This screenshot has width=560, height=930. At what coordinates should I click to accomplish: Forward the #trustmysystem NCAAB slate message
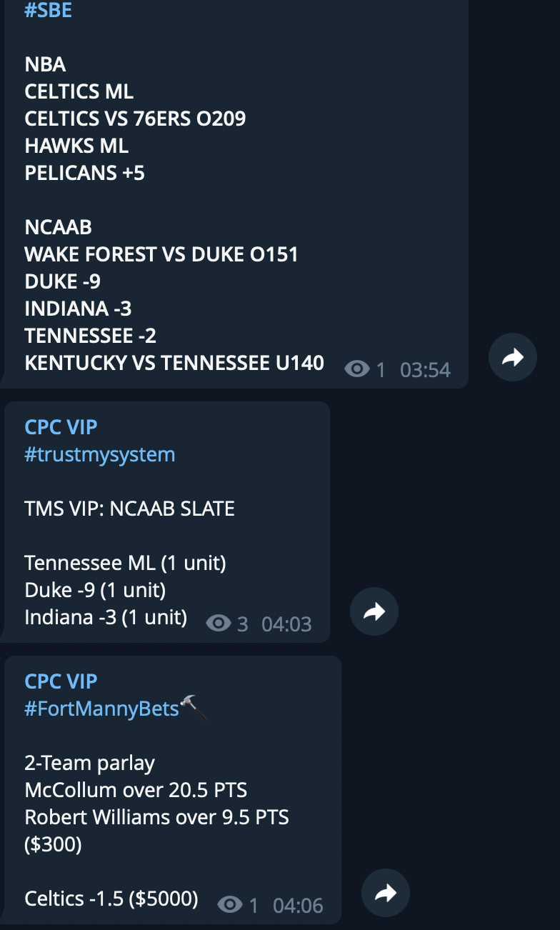tap(374, 611)
